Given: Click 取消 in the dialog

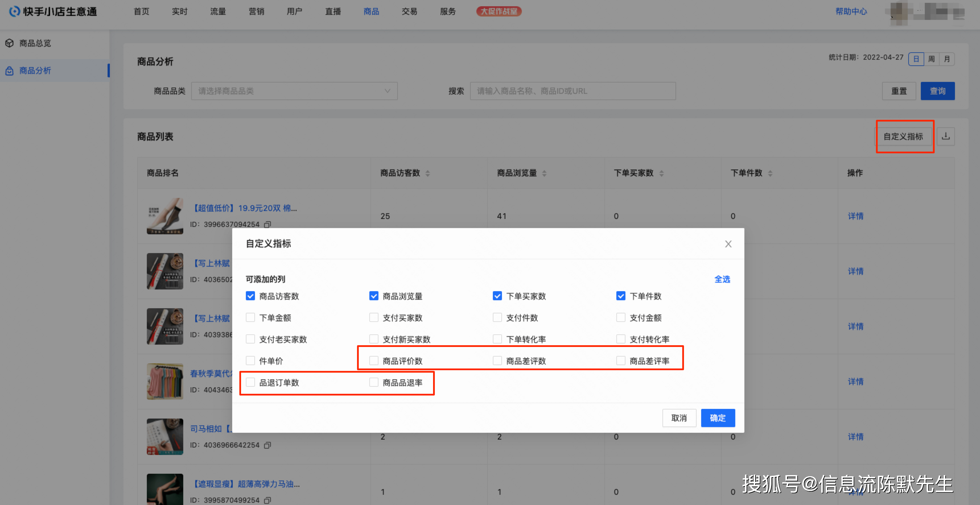Looking at the screenshot, I should (x=679, y=418).
